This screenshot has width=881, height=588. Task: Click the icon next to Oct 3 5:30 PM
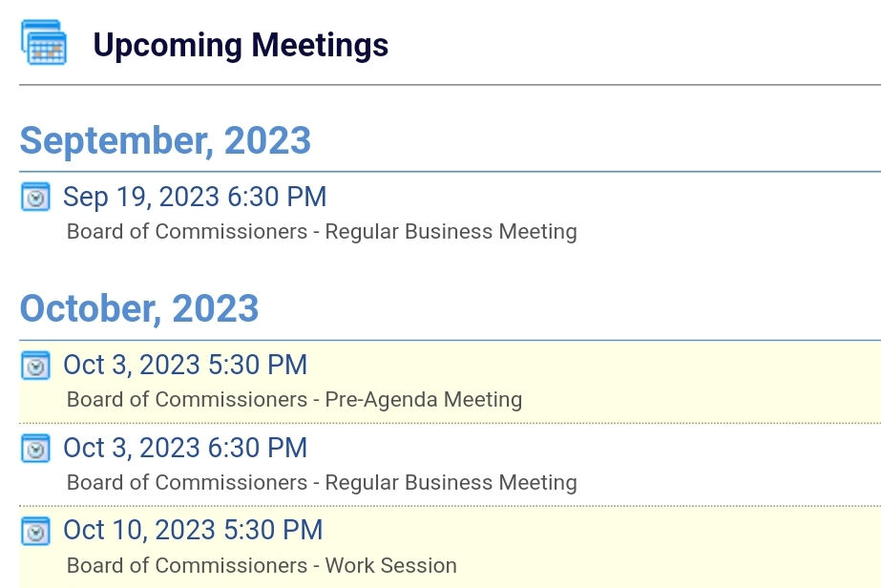pos(35,365)
